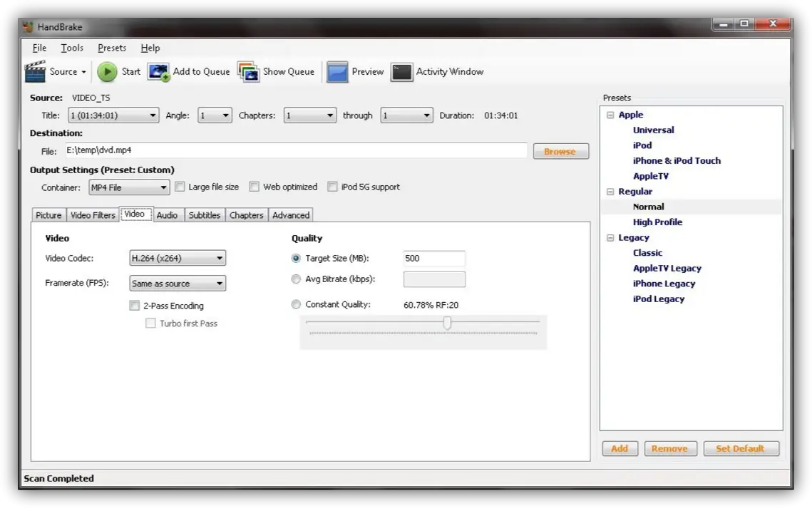Image resolution: width=812 pixels, height=508 pixels.
Task: Click the Add to Queue icon
Action: (158, 72)
